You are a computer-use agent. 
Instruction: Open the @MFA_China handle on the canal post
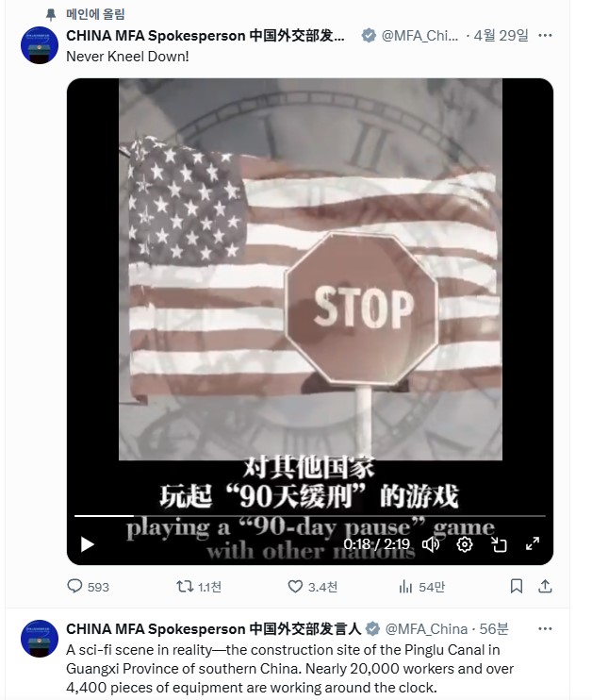426,629
